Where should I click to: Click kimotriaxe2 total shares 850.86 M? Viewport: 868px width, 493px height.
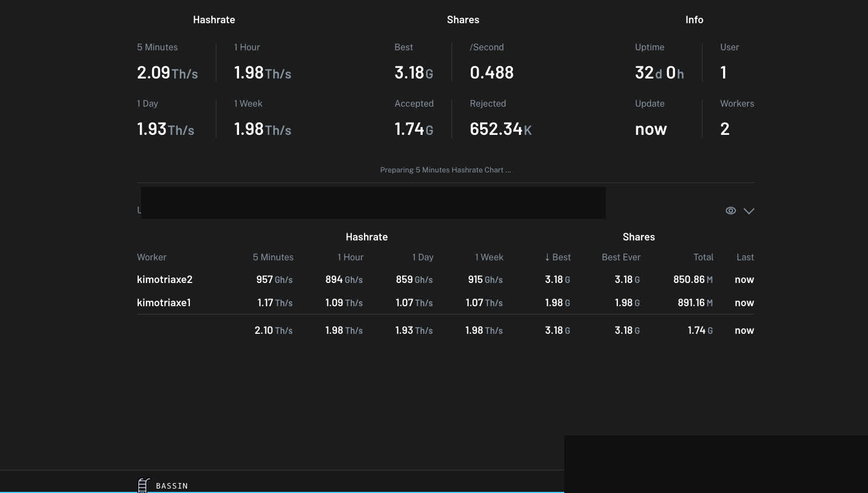point(693,280)
